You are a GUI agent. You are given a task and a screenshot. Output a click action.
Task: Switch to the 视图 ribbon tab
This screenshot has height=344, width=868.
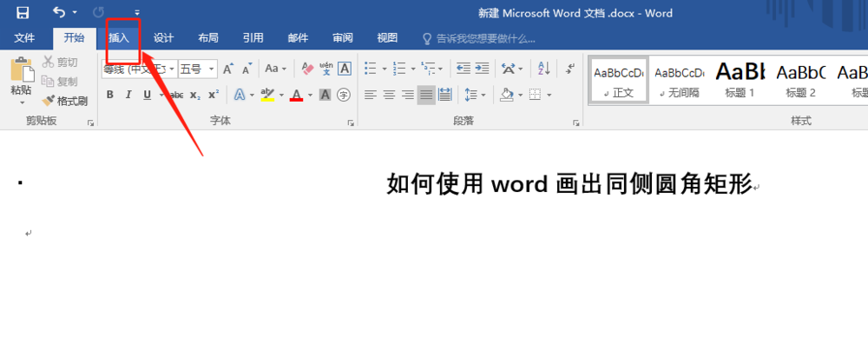tap(387, 37)
